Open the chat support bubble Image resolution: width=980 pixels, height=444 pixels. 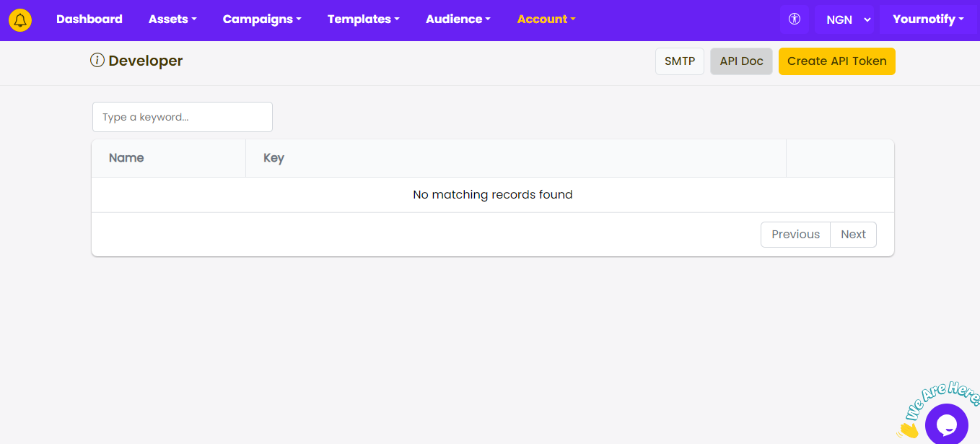(946, 424)
